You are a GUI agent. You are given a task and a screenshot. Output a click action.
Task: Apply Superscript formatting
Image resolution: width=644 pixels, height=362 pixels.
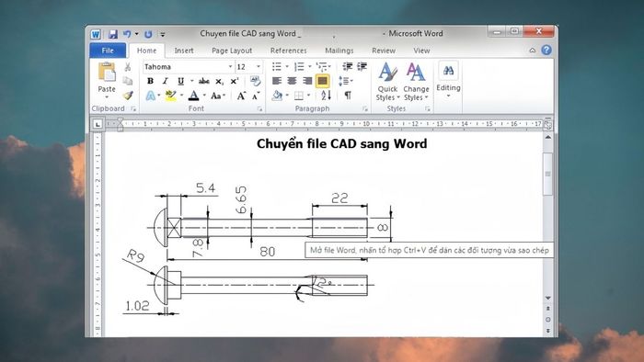[x=234, y=81]
